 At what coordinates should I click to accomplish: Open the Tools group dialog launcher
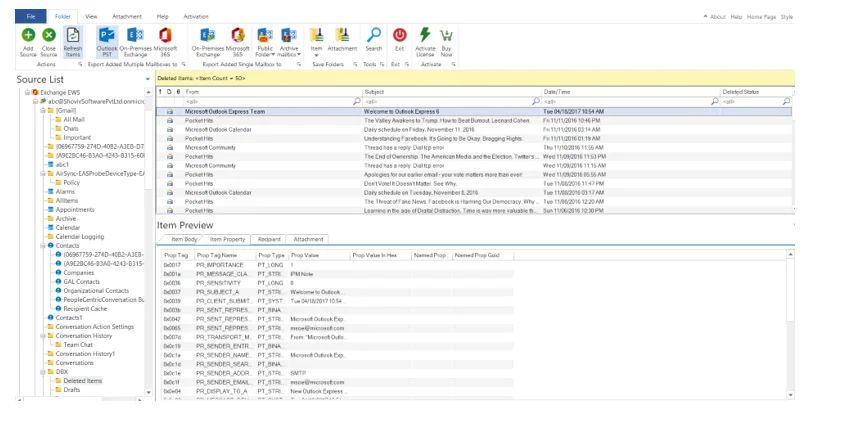pyautogui.click(x=382, y=65)
